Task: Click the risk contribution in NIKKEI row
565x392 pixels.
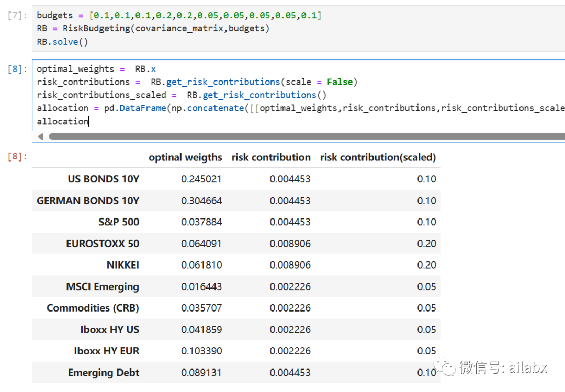Action: point(290,265)
